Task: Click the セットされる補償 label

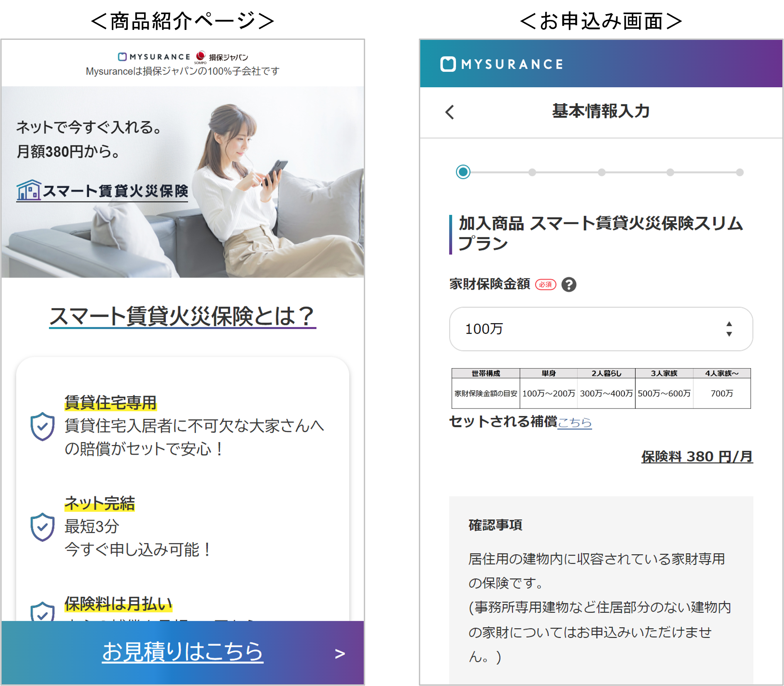Action: click(503, 422)
